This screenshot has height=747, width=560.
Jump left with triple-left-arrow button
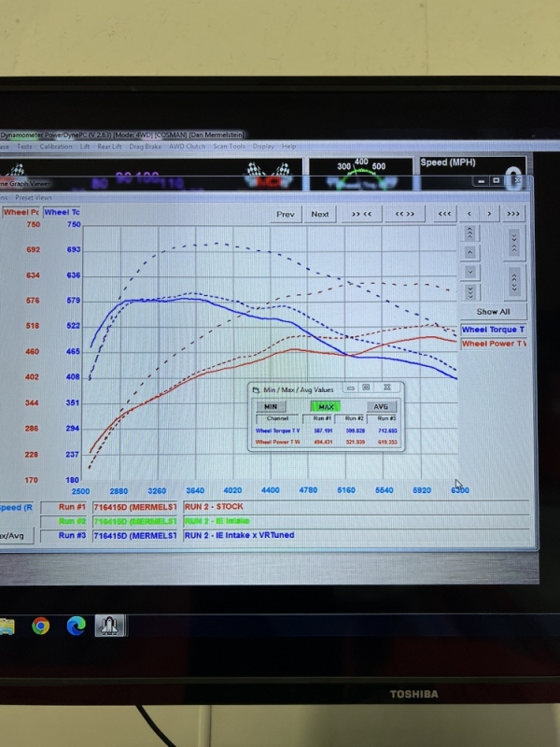pos(444,214)
